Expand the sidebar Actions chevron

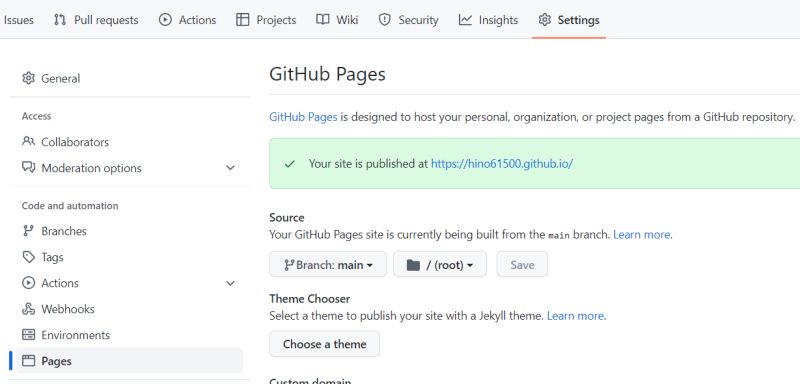231,283
